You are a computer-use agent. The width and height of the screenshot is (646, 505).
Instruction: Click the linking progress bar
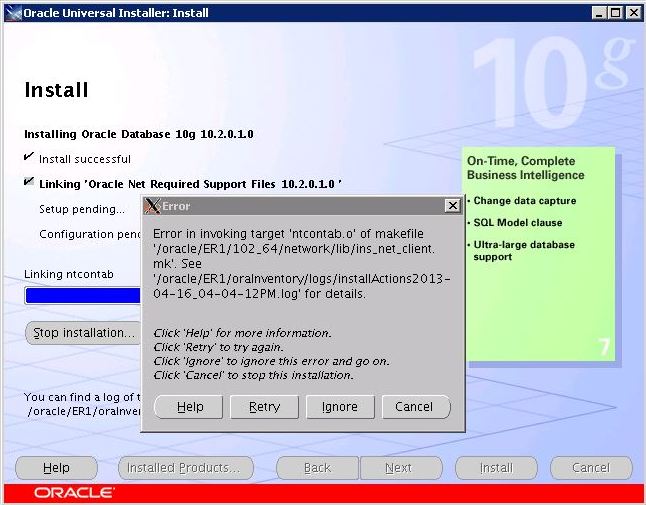click(x=83, y=296)
